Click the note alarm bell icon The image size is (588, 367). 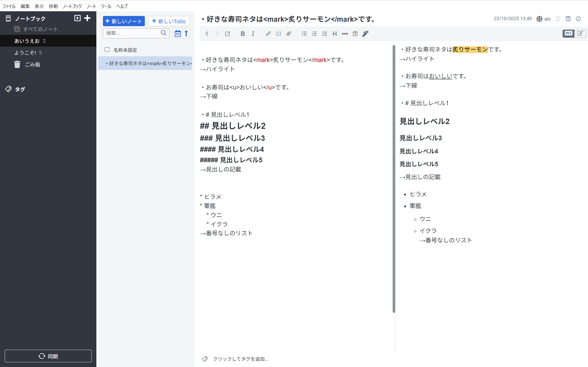pos(558,19)
